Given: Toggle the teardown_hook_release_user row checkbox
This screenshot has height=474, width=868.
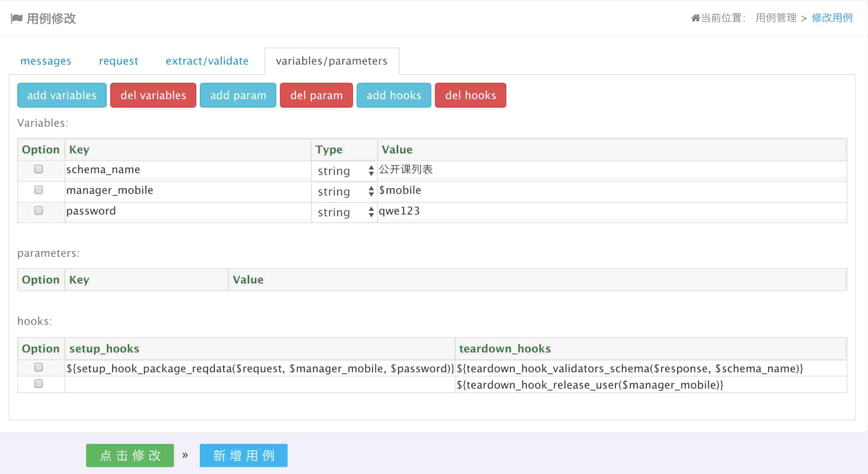Looking at the screenshot, I should pos(39,384).
